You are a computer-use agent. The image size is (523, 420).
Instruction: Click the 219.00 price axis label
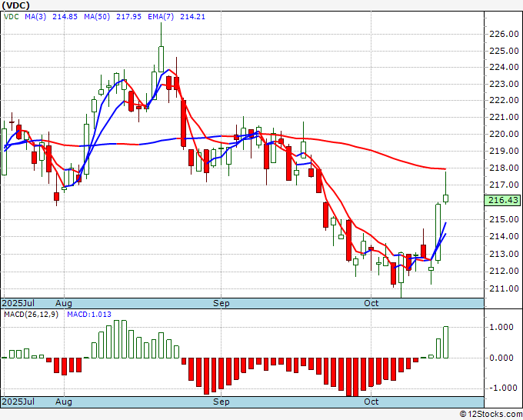click(504, 151)
